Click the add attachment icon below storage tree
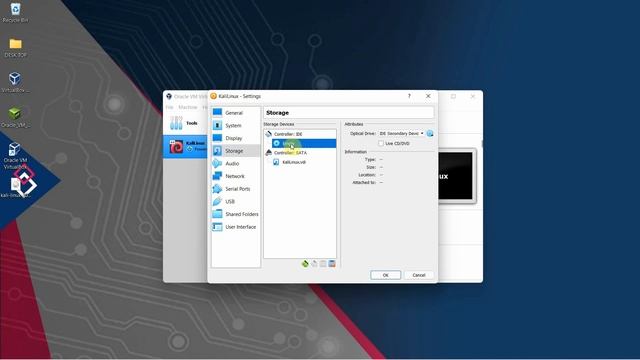Screen dimensions: 640x360 click(x=323, y=264)
